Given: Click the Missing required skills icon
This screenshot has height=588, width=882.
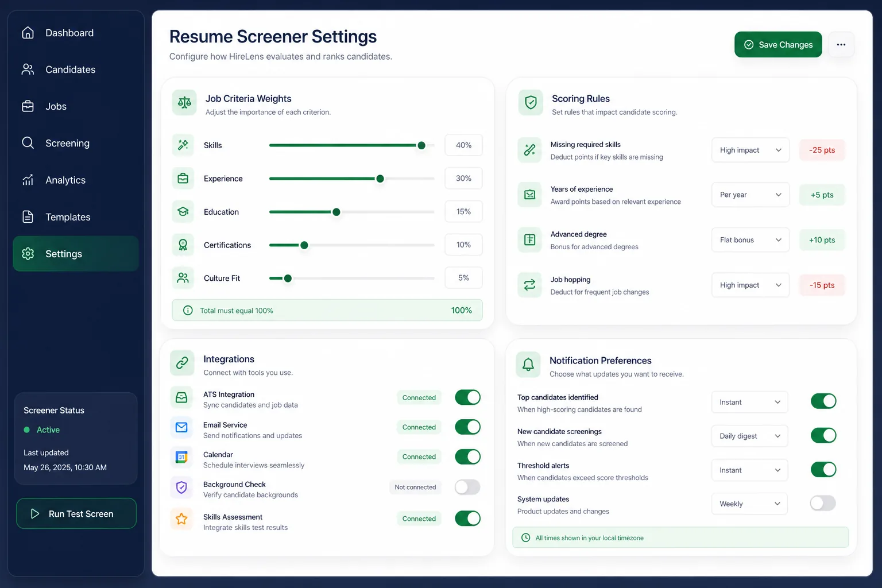Looking at the screenshot, I should [x=529, y=150].
